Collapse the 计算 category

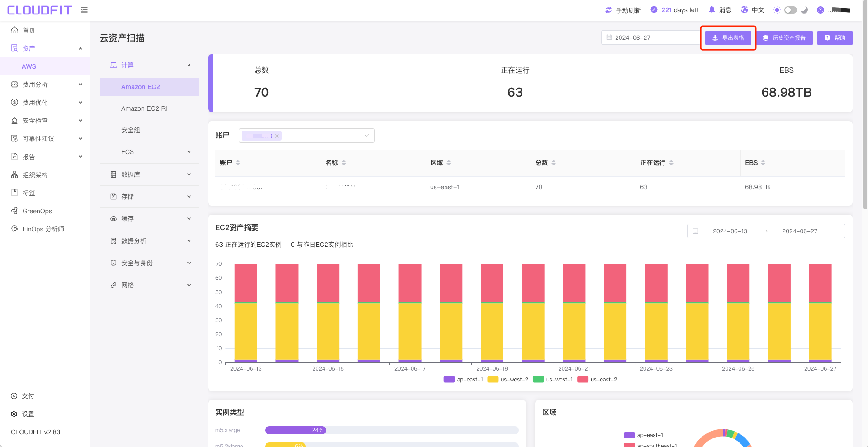149,65
